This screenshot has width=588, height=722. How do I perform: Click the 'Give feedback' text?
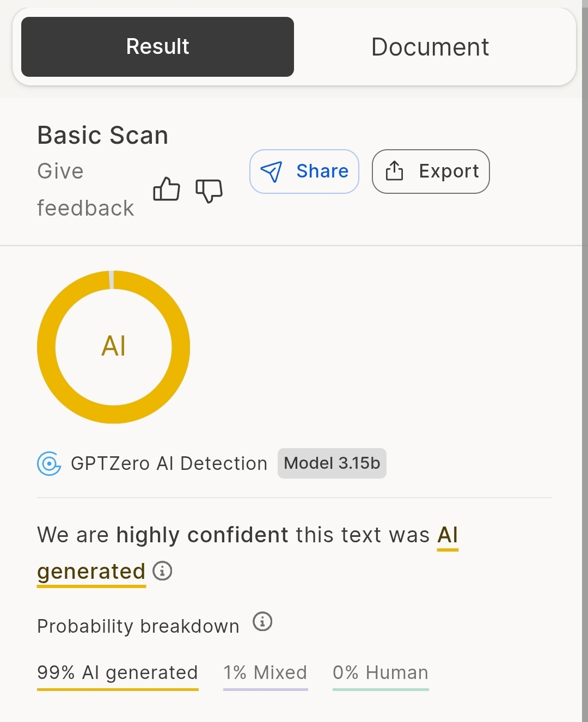[x=85, y=189]
